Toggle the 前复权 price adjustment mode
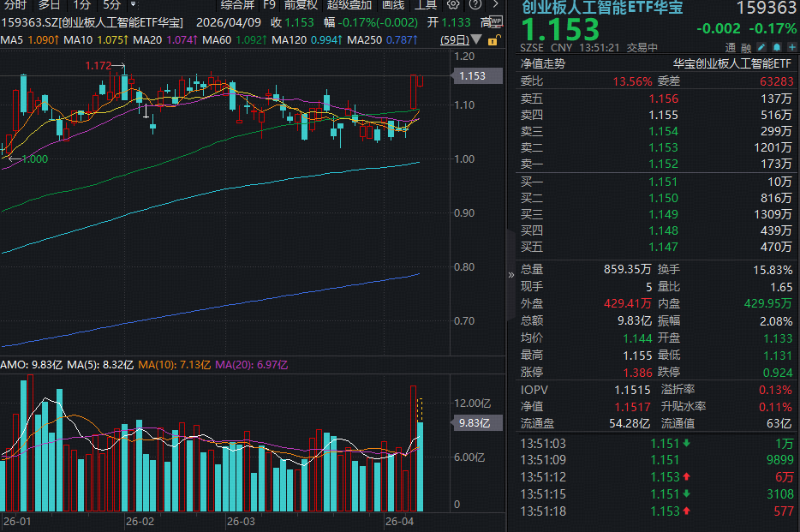Image resolution: width=800 pixels, height=532 pixels. click(301, 4)
